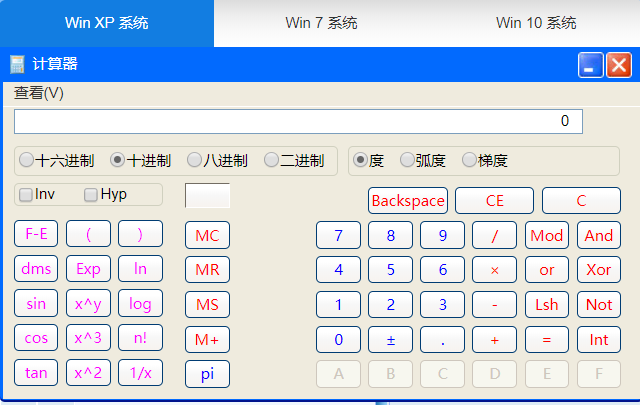Click the plus + button
This screenshot has height=405, width=640.
[494, 339]
